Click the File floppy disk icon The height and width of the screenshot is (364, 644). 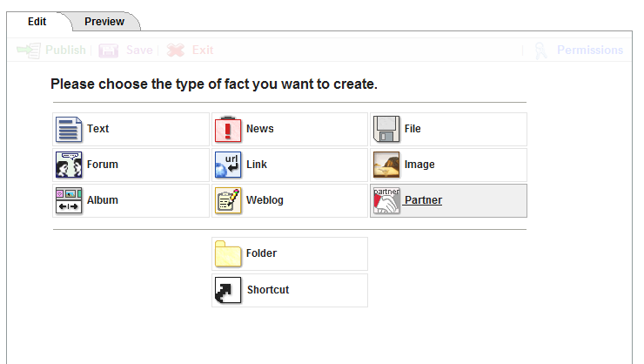386,129
